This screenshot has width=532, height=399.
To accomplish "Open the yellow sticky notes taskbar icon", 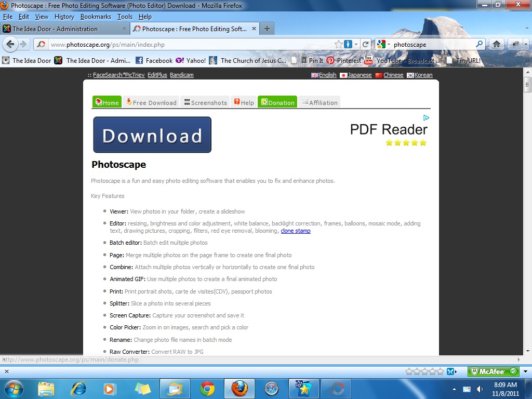I will click(143, 389).
